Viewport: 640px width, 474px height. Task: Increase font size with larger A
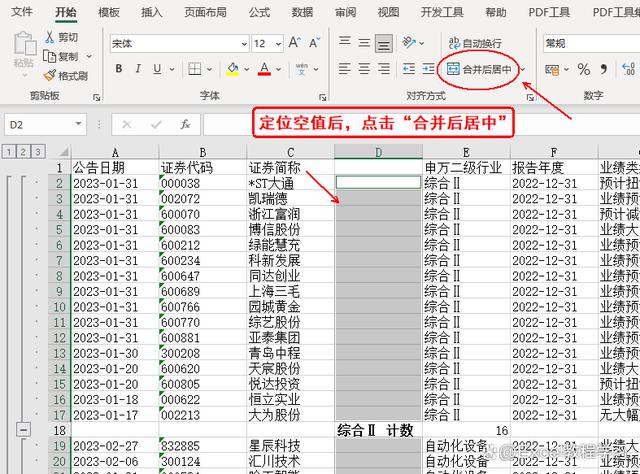[x=294, y=42]
